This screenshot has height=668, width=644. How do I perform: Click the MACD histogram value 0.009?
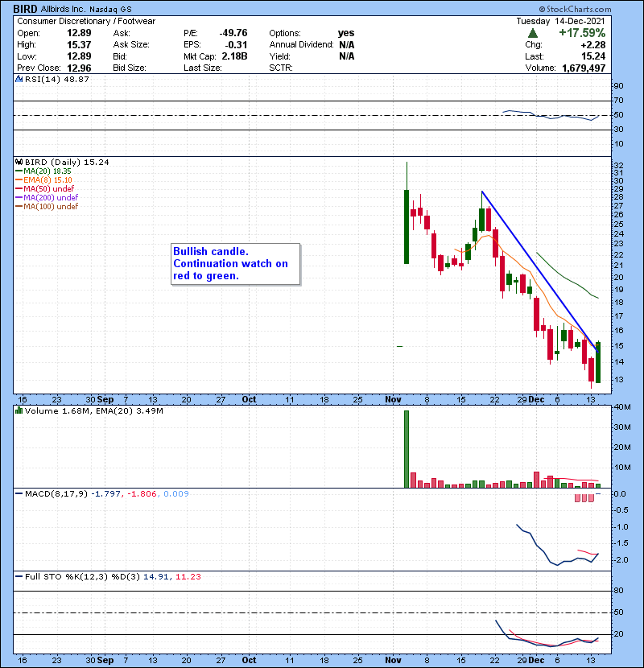(176, 493)
